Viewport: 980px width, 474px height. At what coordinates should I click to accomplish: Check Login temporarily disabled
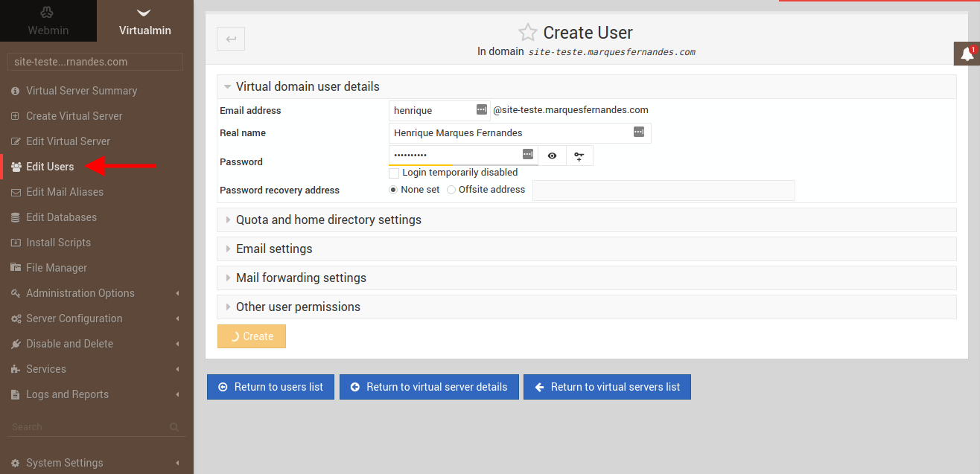pyautogui.click(x=394, y=173)
